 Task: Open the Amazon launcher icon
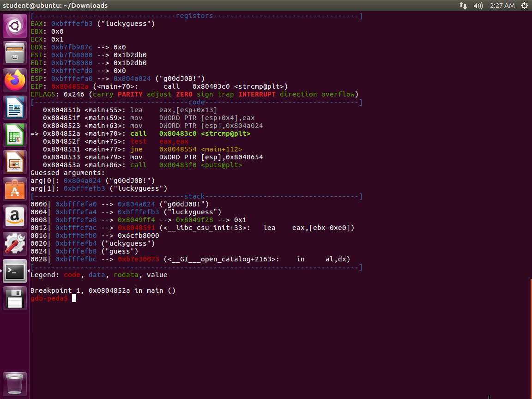tap(15, 217)
